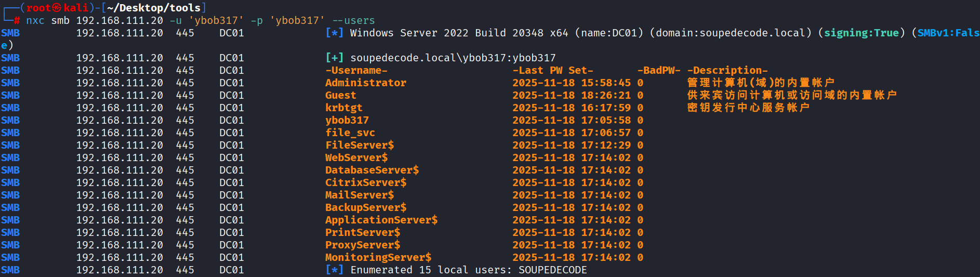980x277 pixels.
Task: Select the file_svc username entry
Action: point(350,133)
